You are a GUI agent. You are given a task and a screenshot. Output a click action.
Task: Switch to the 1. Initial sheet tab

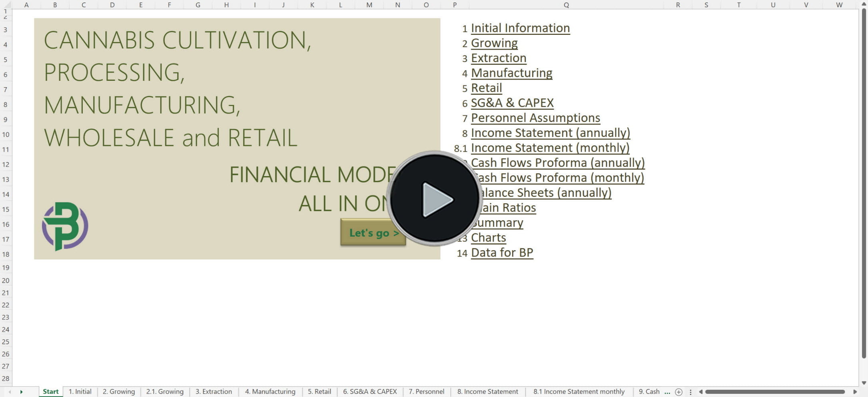click(80, 392)
